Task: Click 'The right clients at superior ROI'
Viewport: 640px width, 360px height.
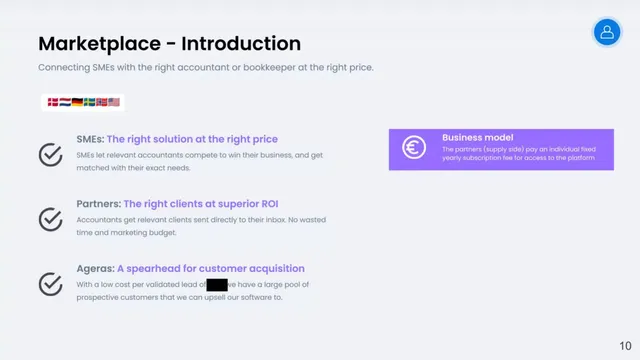Action: coord(201,204)
